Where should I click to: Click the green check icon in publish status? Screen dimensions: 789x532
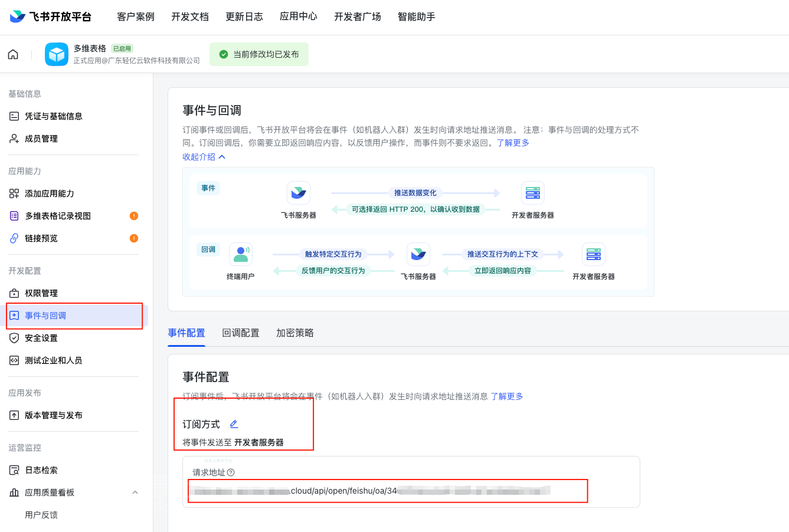224,54
